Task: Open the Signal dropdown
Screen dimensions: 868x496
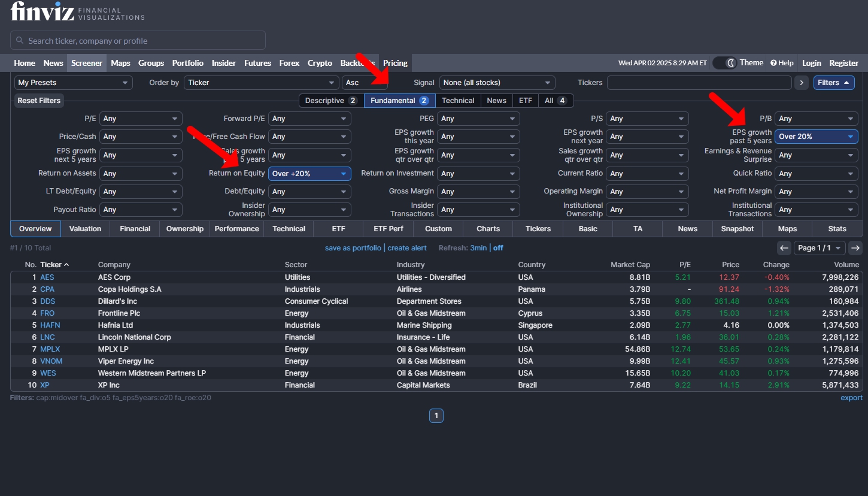Action: point(497,83)
